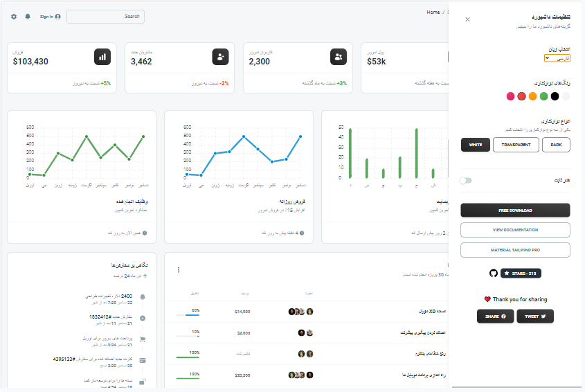Click the Sign In user link
This screenshot has width=585, height=392.
tap(50, 17)
